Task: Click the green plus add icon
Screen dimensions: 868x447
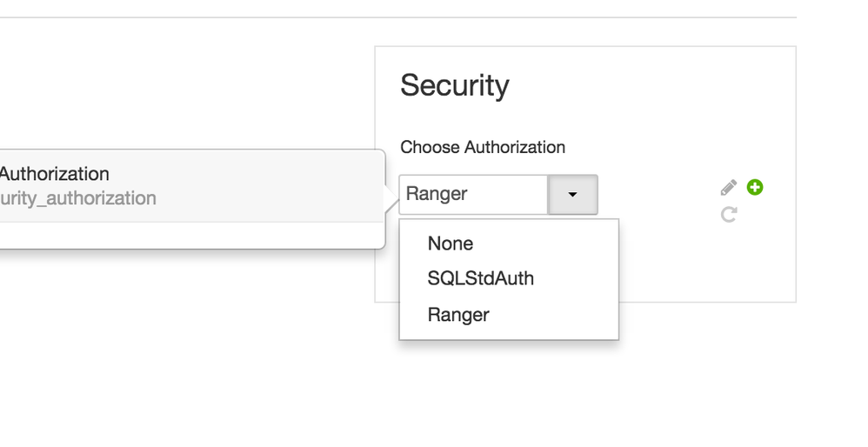Action: [x=755, y=187]
